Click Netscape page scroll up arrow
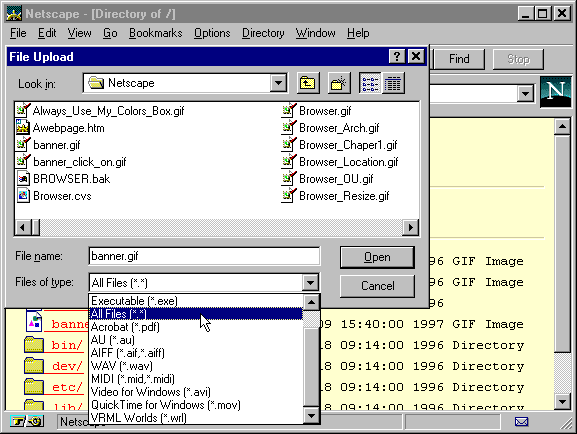The width and height of the screenshot is (577, 434). [x=562, y=127]
